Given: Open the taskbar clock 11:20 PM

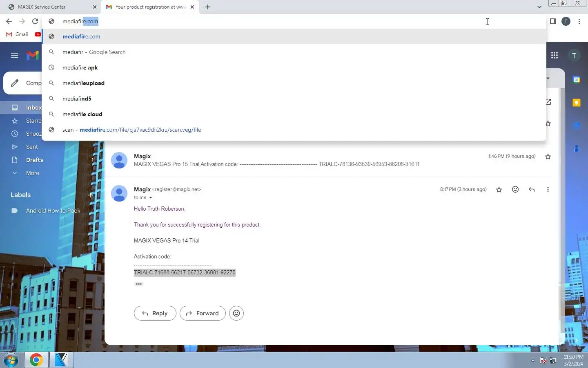Looking at the screenshot, I should tap(573, 360).
